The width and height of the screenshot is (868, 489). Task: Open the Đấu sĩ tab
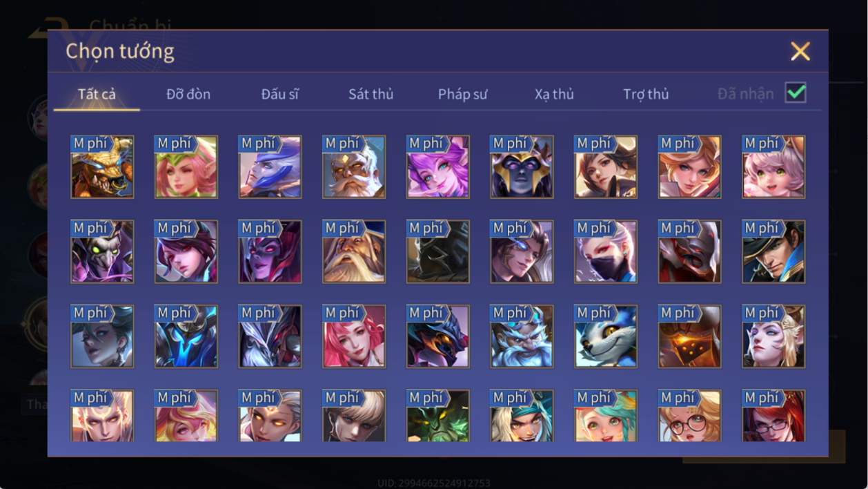[x=279, y=94]
